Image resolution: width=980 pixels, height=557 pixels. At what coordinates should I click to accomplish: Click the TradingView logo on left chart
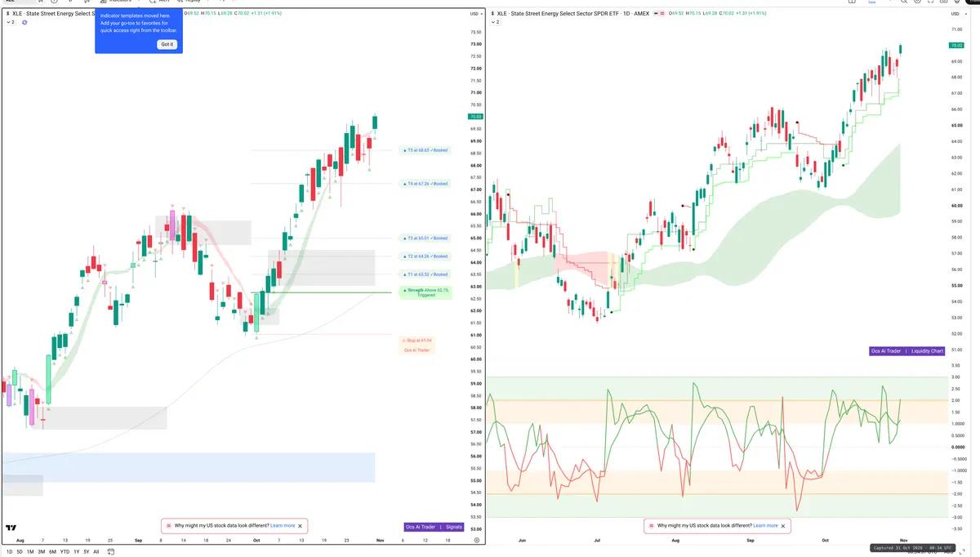[11, 528]
